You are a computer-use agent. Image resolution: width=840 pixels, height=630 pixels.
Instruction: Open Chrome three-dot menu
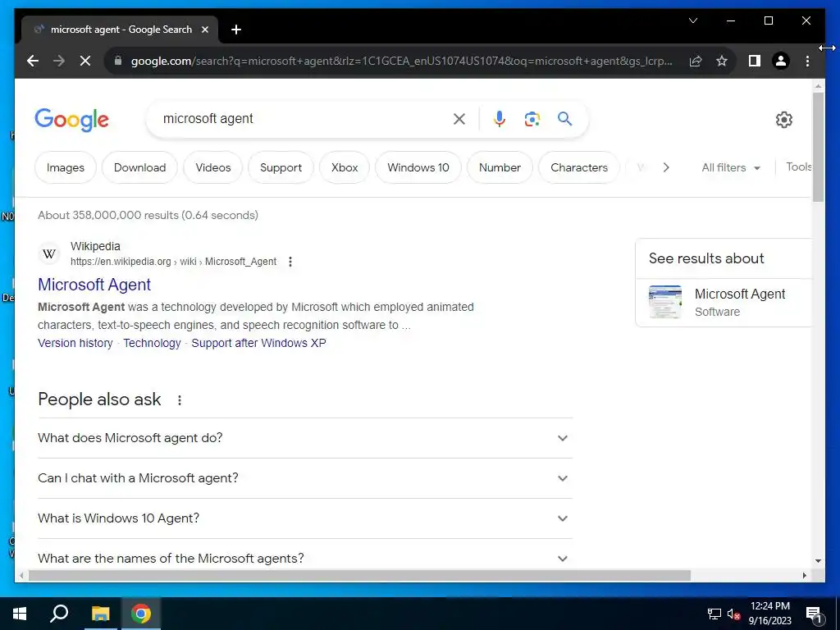pyautogui.click(x=807, y=61)
